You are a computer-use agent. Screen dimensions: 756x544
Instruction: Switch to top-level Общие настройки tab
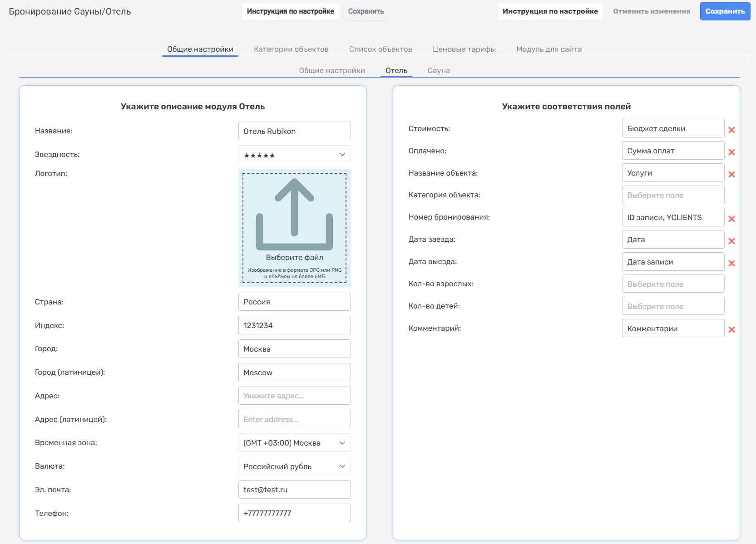200,49
